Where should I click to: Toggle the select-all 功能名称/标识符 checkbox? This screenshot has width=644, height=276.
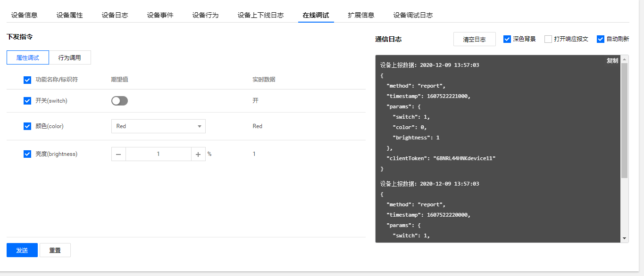(x=27, y=80)
